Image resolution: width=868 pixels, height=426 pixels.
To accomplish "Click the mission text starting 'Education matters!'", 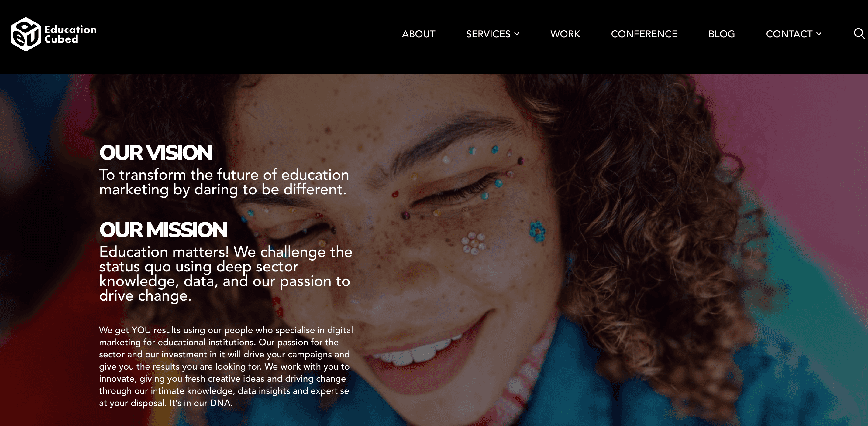I will click(226, 274).
